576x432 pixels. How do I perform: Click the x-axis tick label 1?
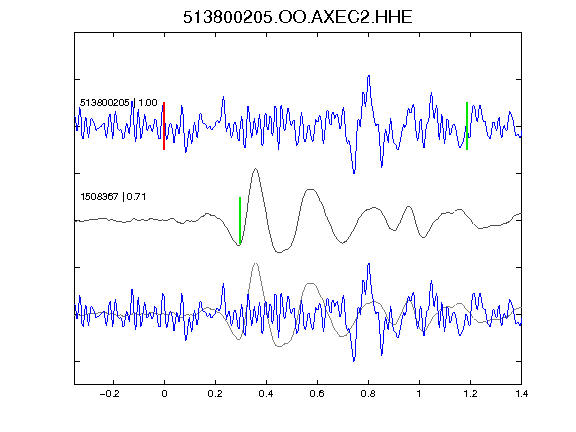(x=419, y=394)
